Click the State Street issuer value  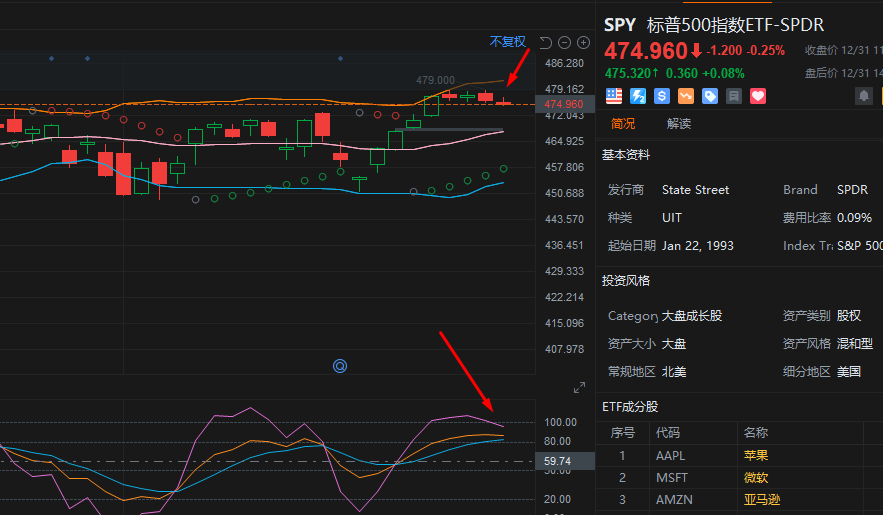tap(695, 190)
